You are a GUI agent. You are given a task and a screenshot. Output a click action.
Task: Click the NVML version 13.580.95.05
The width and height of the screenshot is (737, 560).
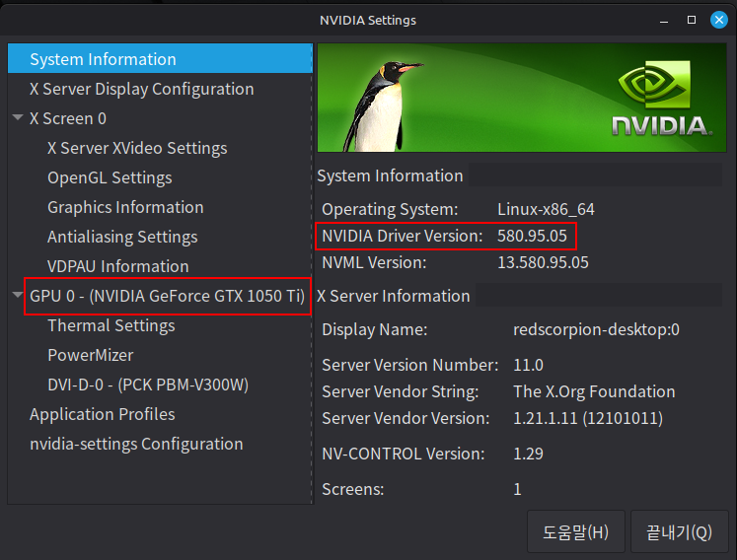point(543,262)
